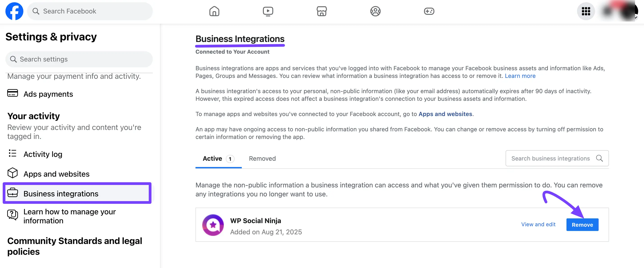Open the Learn more link

pos(520,76)
